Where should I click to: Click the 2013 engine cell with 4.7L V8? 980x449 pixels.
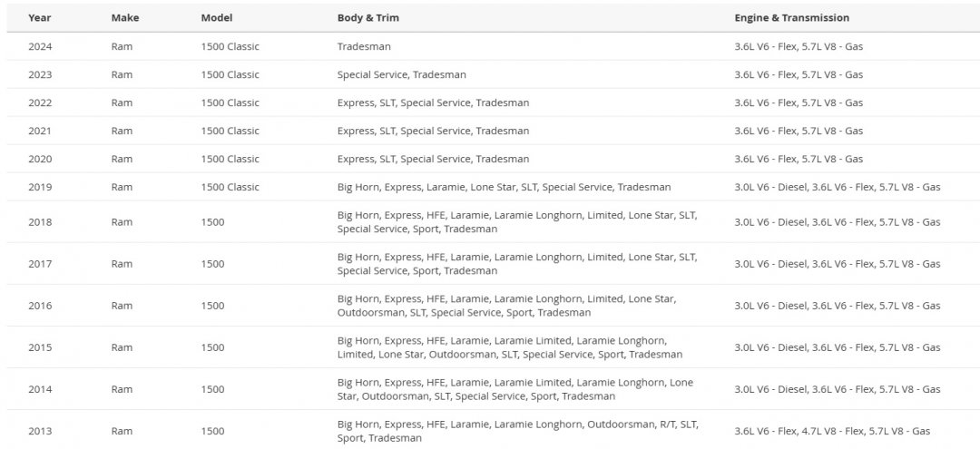[832, 432]
